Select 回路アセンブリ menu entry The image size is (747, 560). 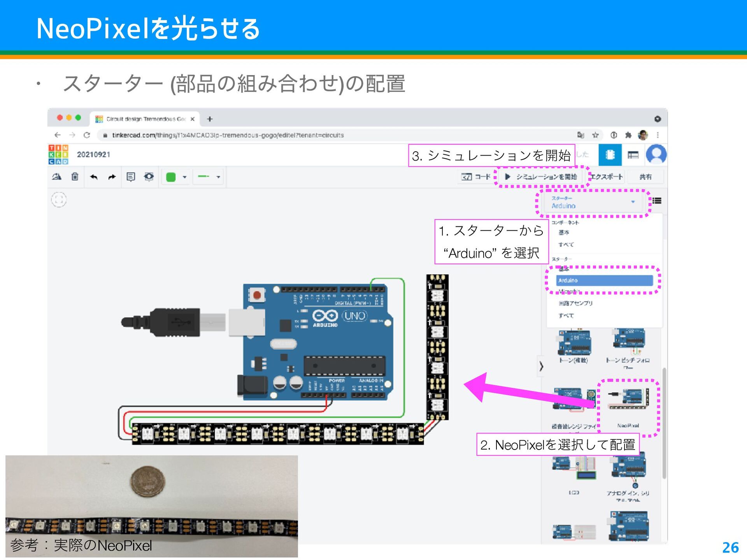click(576, 303)
